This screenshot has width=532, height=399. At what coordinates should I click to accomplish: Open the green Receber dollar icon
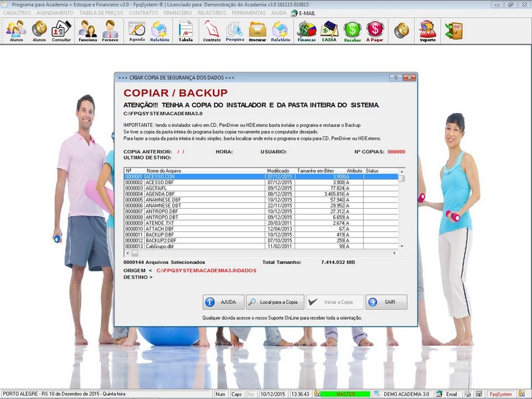click(352, 31)
